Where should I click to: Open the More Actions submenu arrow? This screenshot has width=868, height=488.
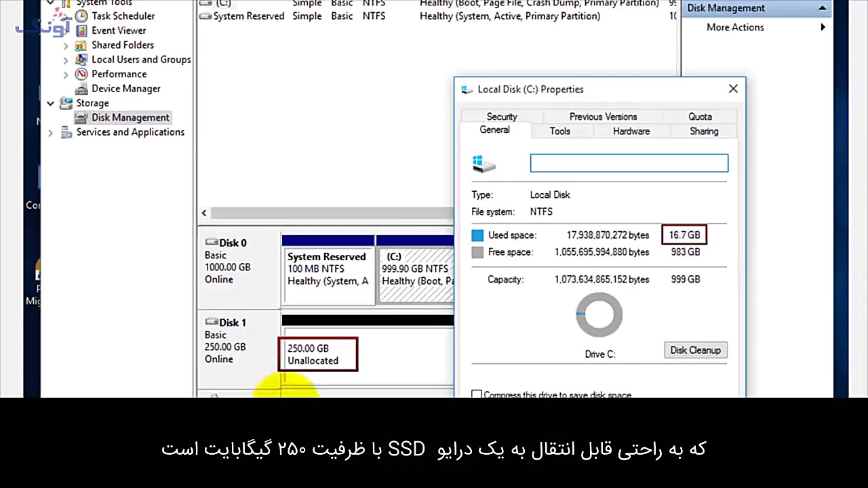pyautogui.click(x=823, y=27)
